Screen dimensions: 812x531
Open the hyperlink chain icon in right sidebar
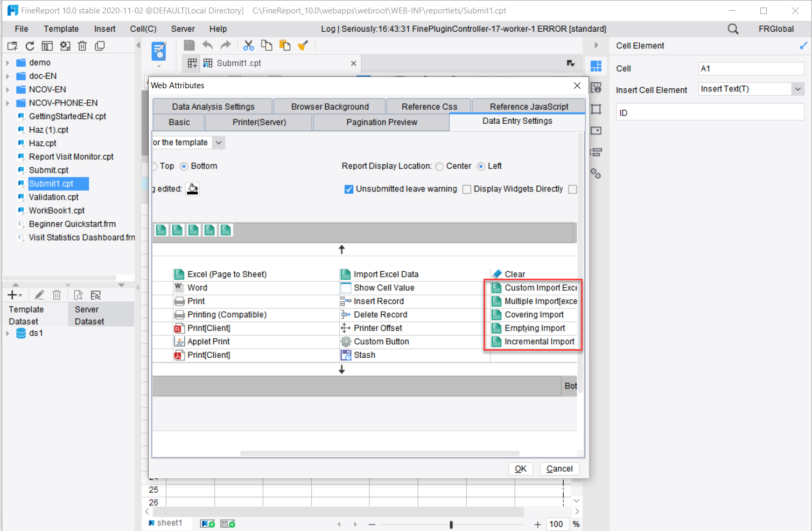(x=596, y=173)
